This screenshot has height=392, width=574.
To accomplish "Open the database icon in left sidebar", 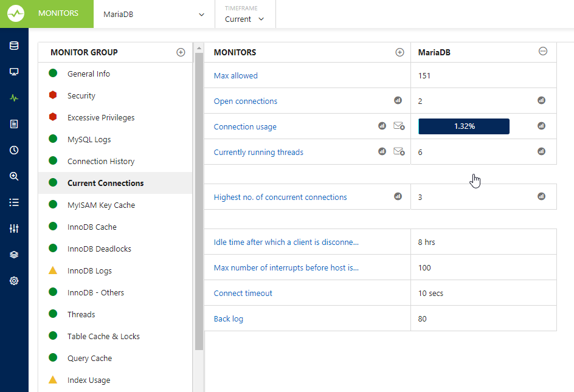I will coord(14,46).
